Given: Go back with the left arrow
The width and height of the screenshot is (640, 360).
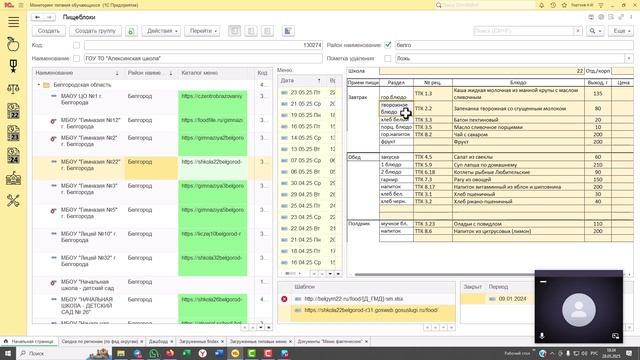Looking at the screenshot, I should point(38,17).
